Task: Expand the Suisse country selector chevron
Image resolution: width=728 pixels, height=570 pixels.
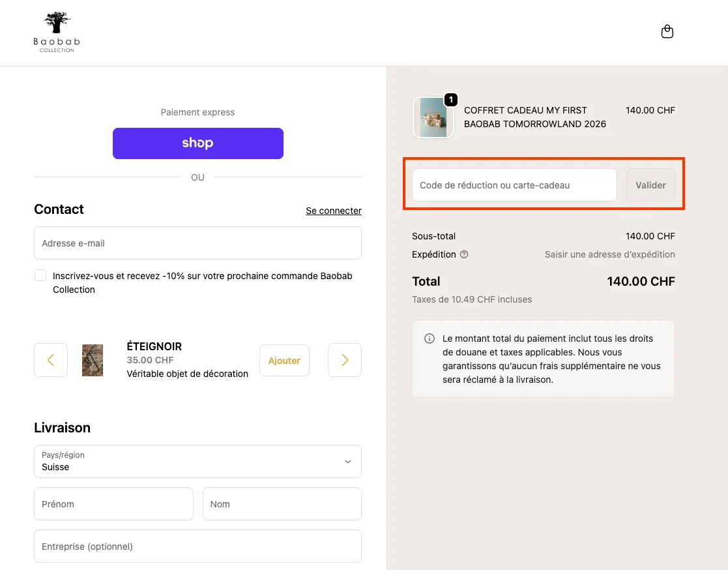Action: [x=347, y=461]
